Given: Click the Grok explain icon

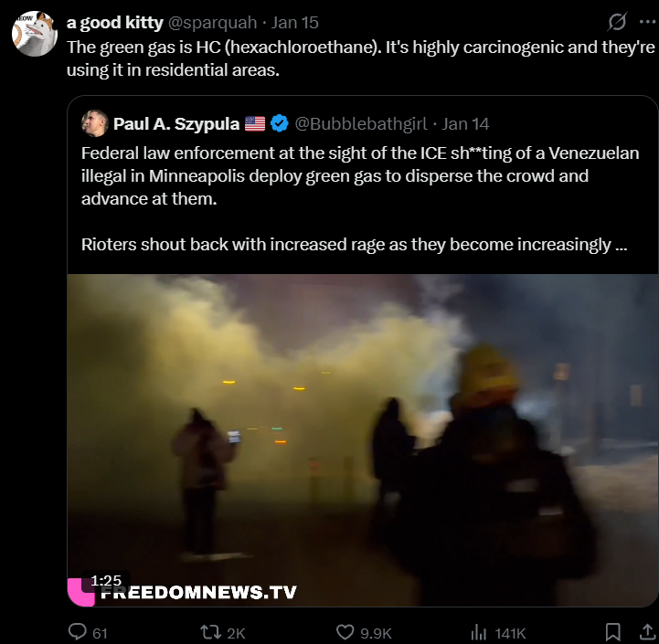Looking at the screenshot, I should (x=617, y=22).
